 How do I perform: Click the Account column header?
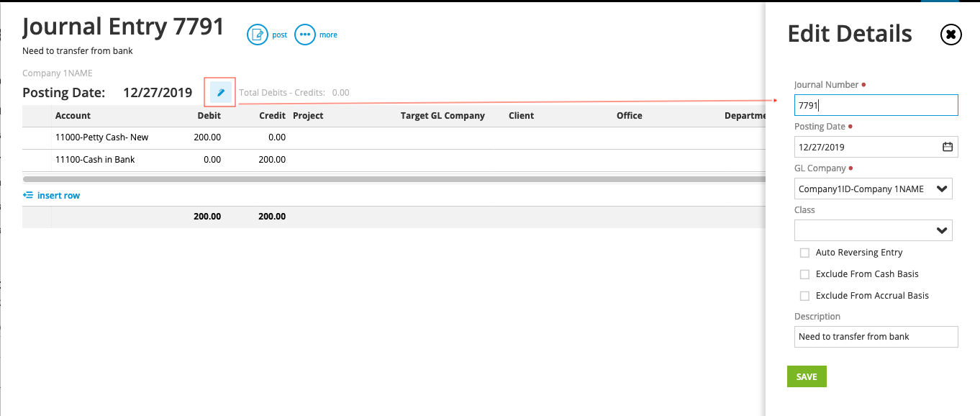coord(73,115)
